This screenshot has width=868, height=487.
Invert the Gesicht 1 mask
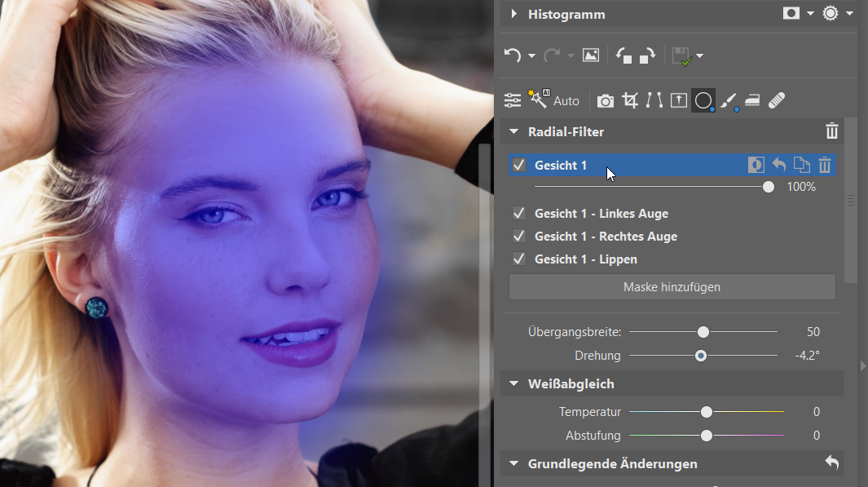(x=756, y=166)
